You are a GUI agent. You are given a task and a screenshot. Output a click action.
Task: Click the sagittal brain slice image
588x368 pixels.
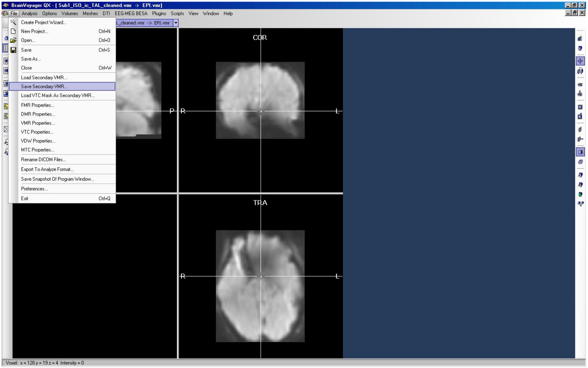pos(138,100)
